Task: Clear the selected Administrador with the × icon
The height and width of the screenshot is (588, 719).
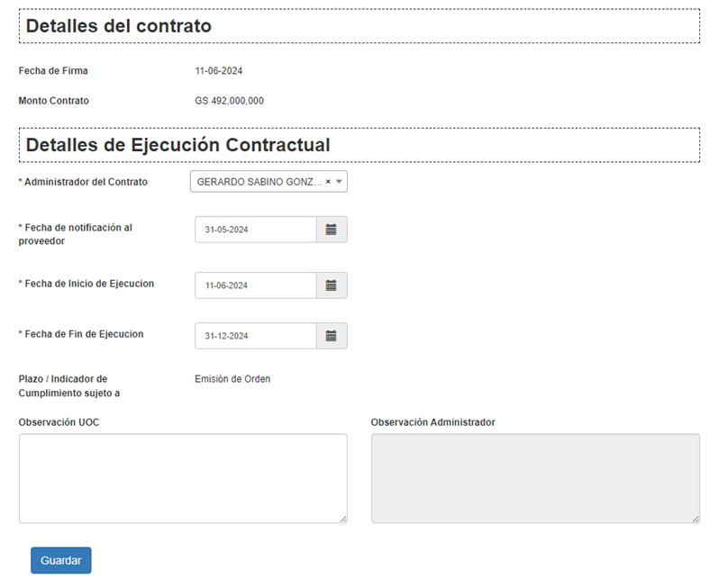Action: pos(328,182)
